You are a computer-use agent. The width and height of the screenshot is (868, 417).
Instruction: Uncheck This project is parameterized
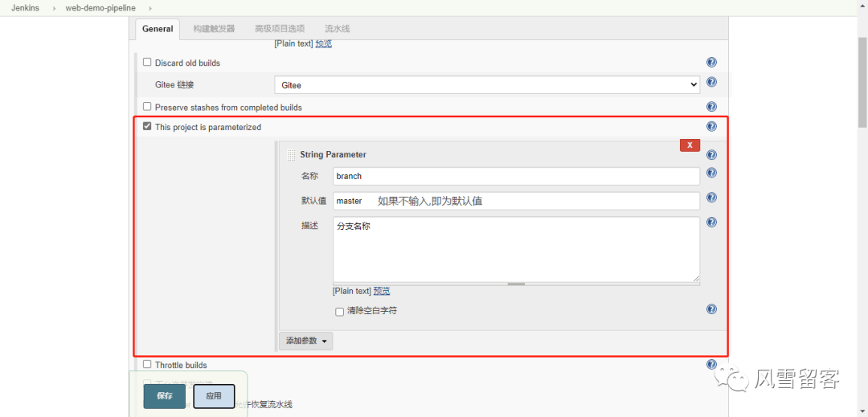147,126
